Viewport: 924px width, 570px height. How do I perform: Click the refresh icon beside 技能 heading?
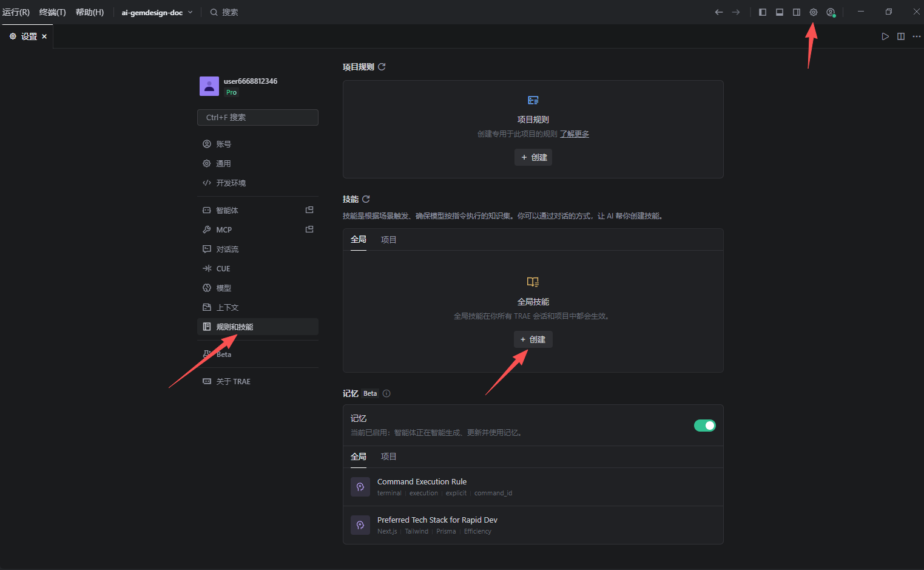click(x=366, y=199)
